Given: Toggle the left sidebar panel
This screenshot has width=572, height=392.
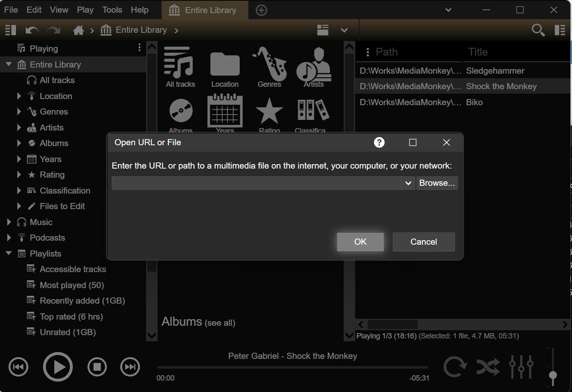Looking at the screenshot, I should tap(11, 30).
